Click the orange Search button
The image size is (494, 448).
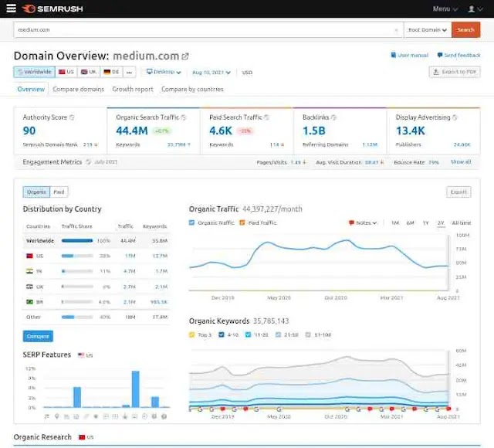click(465, 30)
